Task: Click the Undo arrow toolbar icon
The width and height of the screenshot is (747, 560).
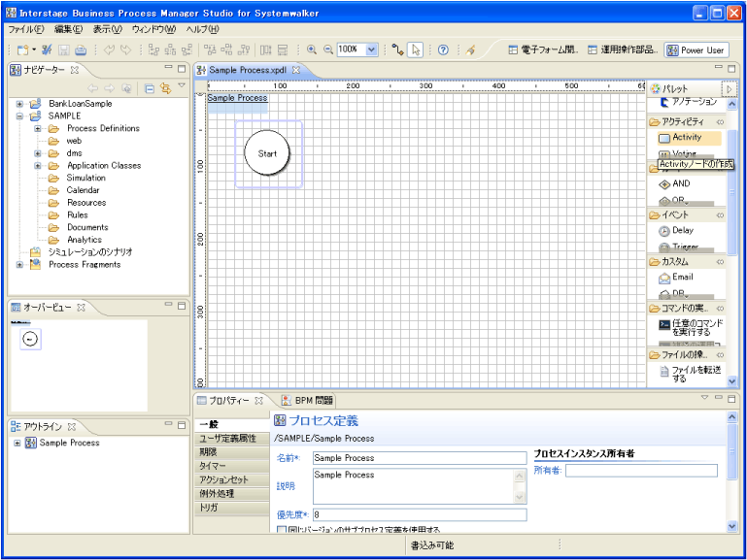Action: (110, 49)
